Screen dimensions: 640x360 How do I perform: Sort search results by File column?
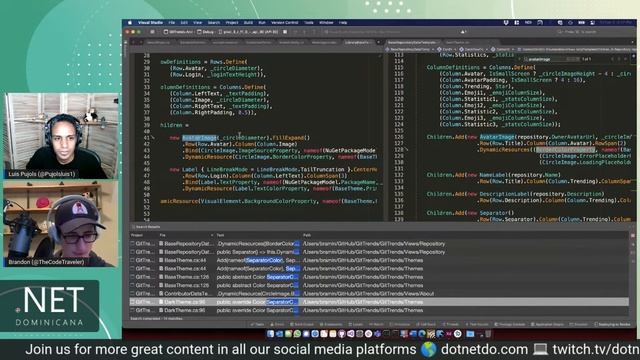coord(163,236)
